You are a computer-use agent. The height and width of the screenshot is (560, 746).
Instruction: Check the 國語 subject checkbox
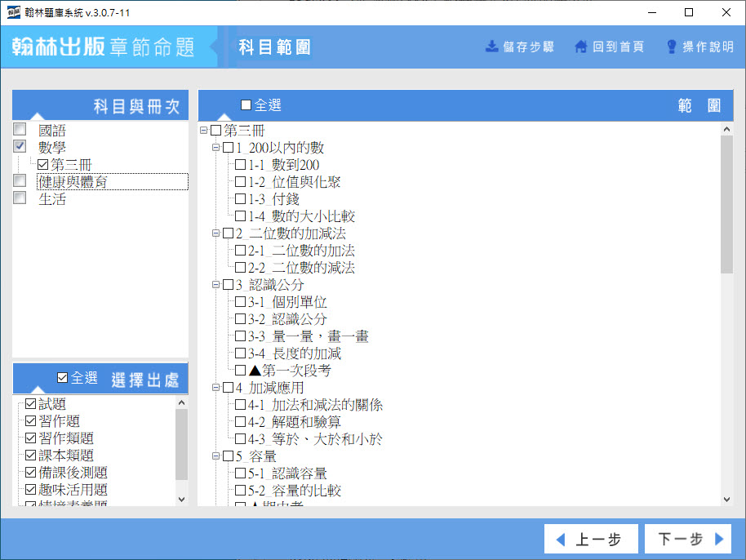click(20, 130)
